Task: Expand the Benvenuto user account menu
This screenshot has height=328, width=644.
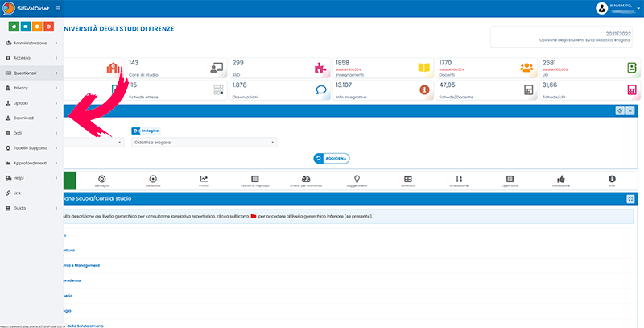Action: point(616,8)
